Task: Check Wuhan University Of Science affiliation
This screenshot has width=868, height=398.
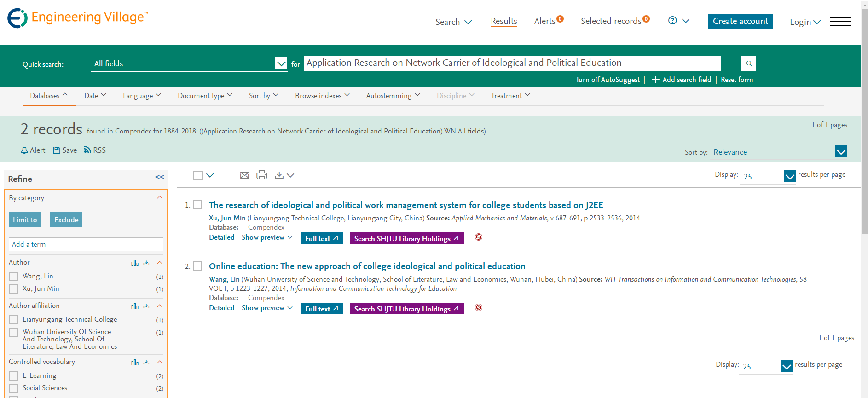Action: pos(13,332)
